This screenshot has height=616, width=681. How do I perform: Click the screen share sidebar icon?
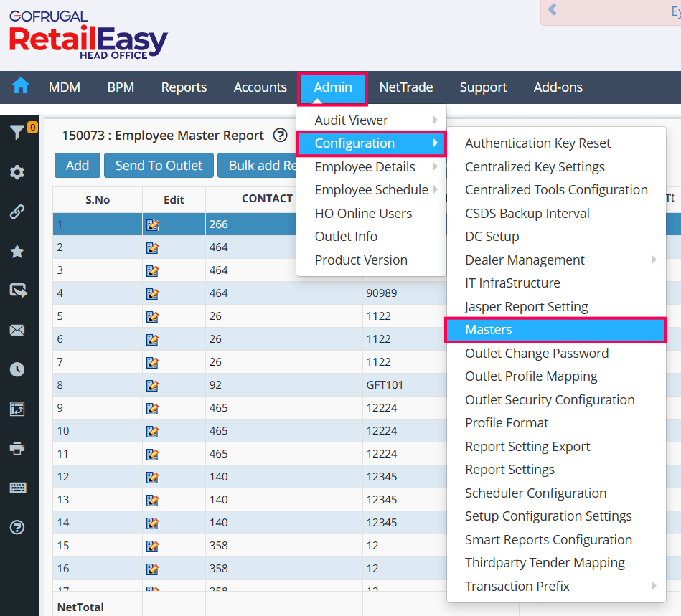(18, 290)
